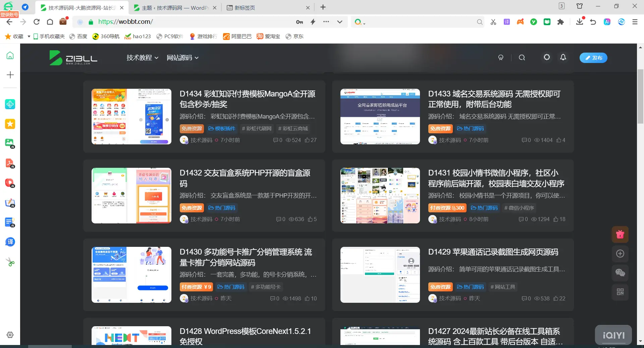
Task: Open the browser address bar dropdown arrow
Action: click(x=340, y=22)
